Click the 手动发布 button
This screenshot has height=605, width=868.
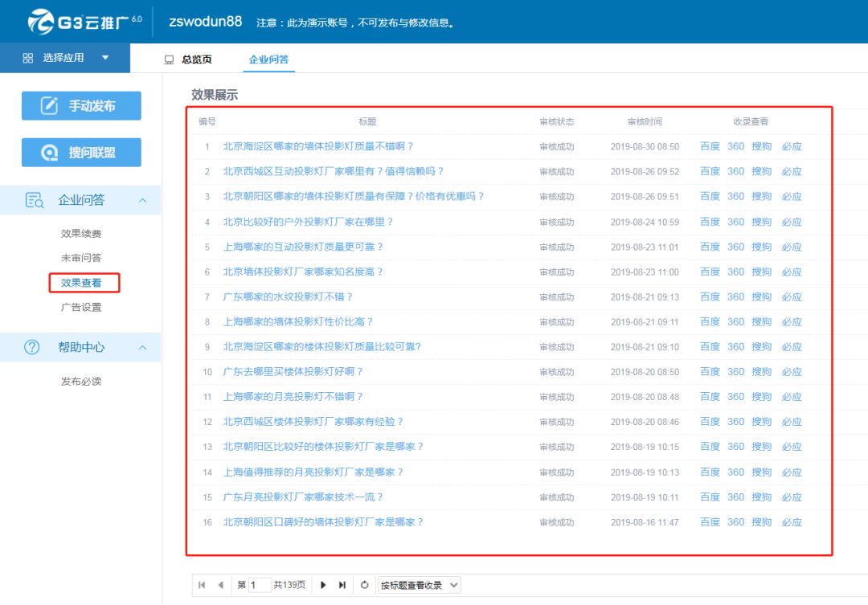tap(81, 105)
